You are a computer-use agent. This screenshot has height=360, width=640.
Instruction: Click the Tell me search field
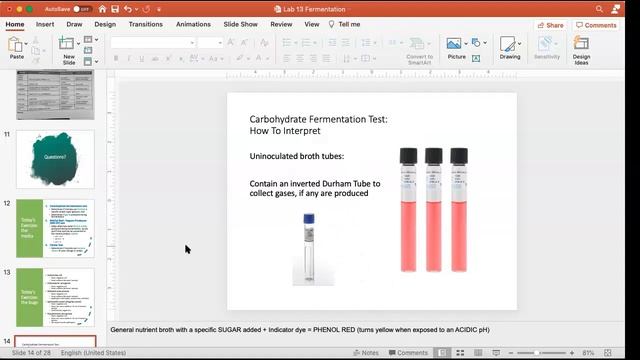point(344,24)
